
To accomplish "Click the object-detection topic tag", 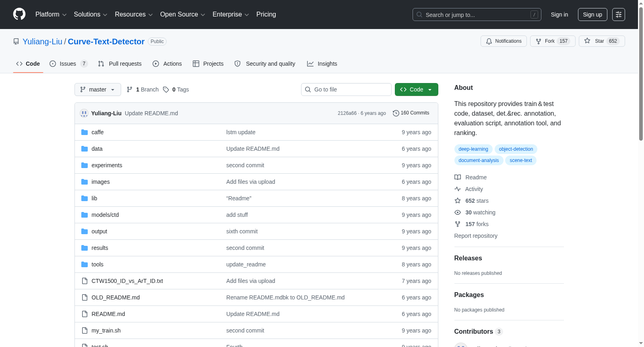I will click(516, 149).
